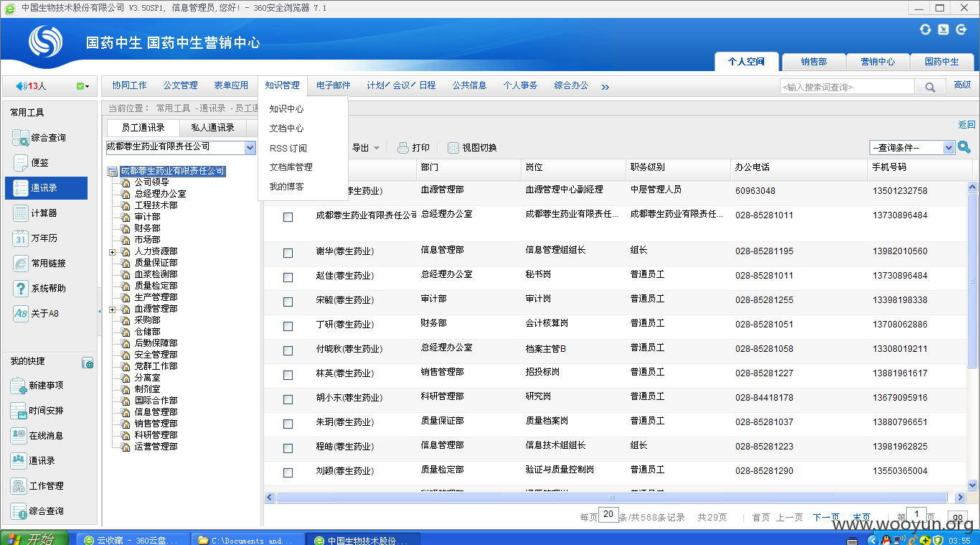Click the 打印 print toolbar icon

click(403, 148)
